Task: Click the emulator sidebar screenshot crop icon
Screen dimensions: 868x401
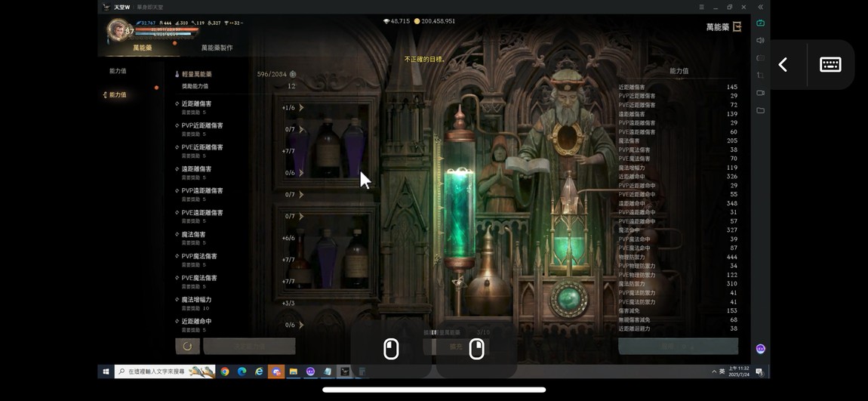Action: (760, 76)
